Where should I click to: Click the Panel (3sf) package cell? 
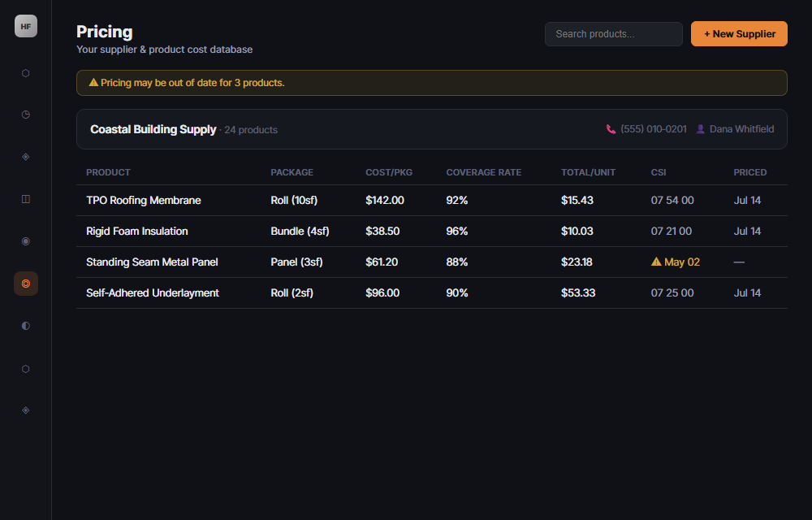pyautogui.click(x=296, y=262)
